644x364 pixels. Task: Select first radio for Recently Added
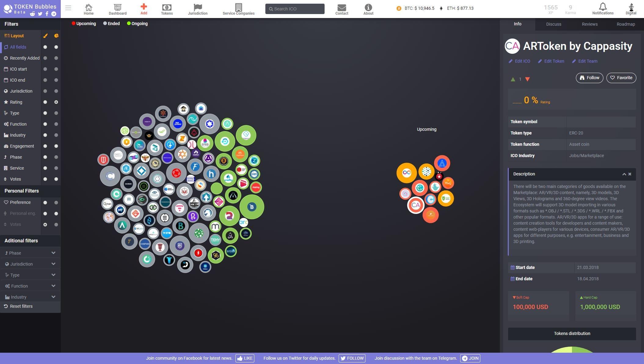(x=45, y=58)
